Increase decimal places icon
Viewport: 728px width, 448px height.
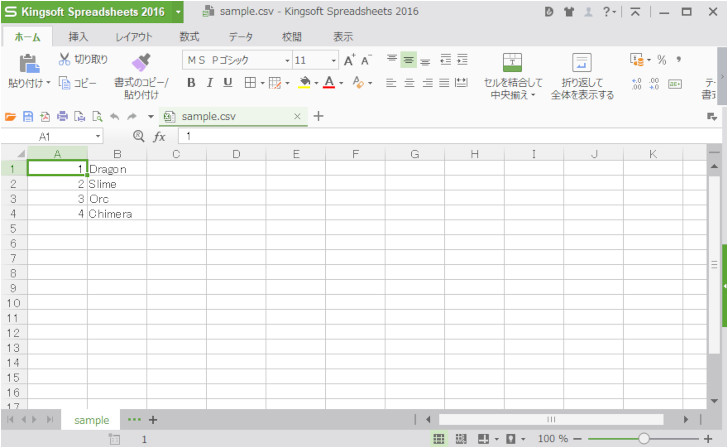point(637,84)
